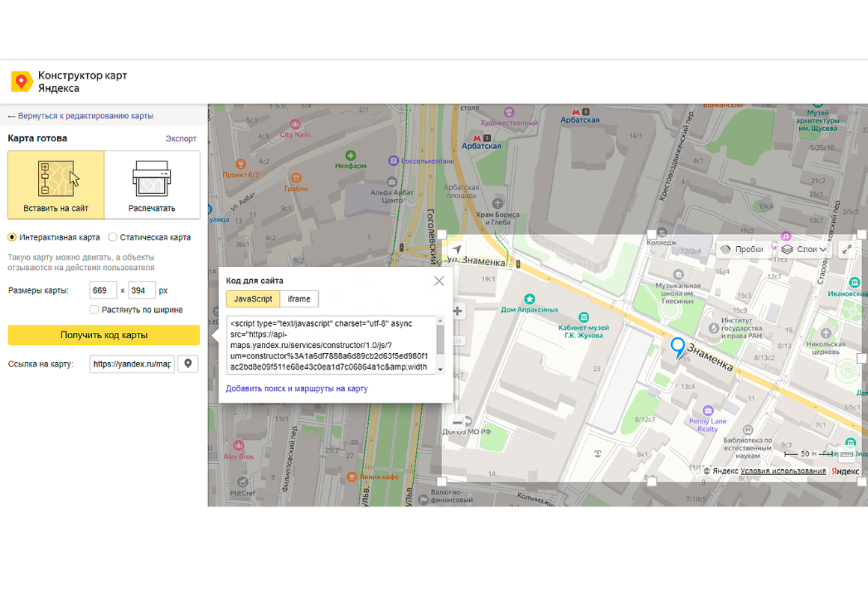
Task: Click the Арбатская metro icon with number 1
Action: (x=482, y=138)
